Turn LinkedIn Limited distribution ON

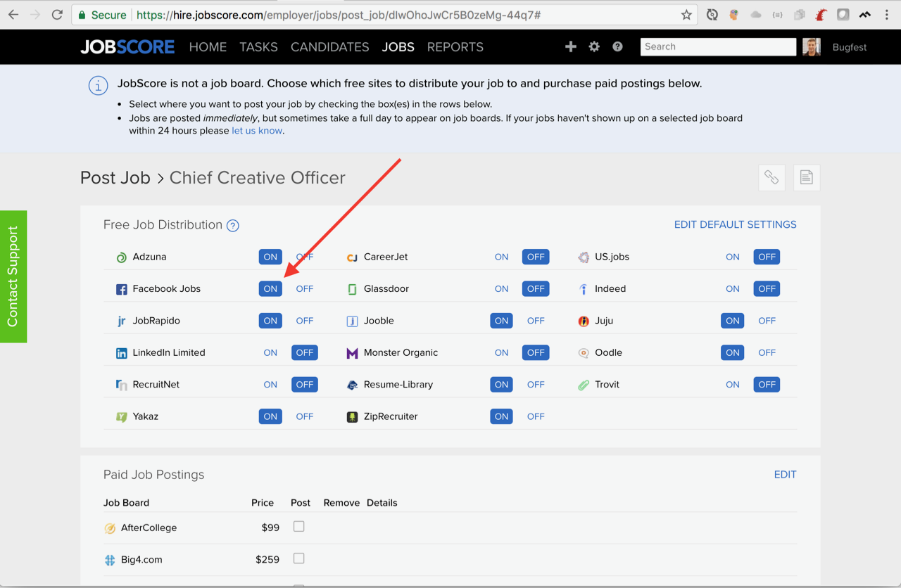pos(270,352)
